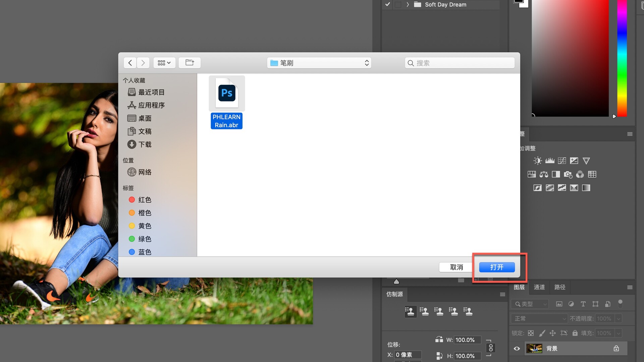This screenshot has height=362, width=644.
Task: Toggle lock image pixels
Action: [x=542, y=333]
